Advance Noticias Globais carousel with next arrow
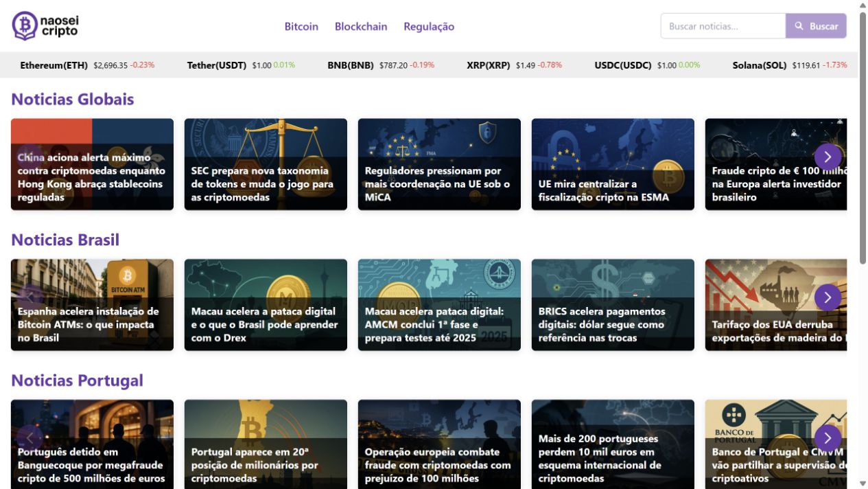The height and width of the screenshot is (489, 868). coord(828,157)
